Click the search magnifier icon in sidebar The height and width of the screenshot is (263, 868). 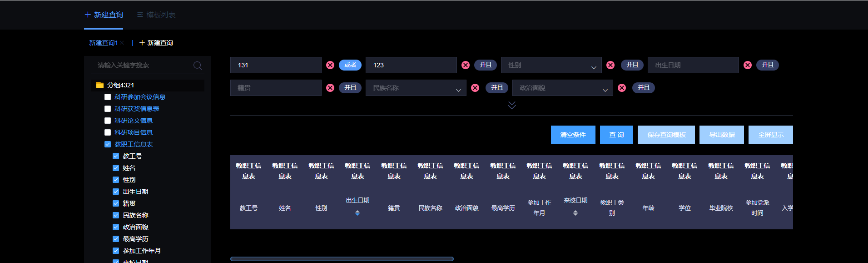[198, 66]
